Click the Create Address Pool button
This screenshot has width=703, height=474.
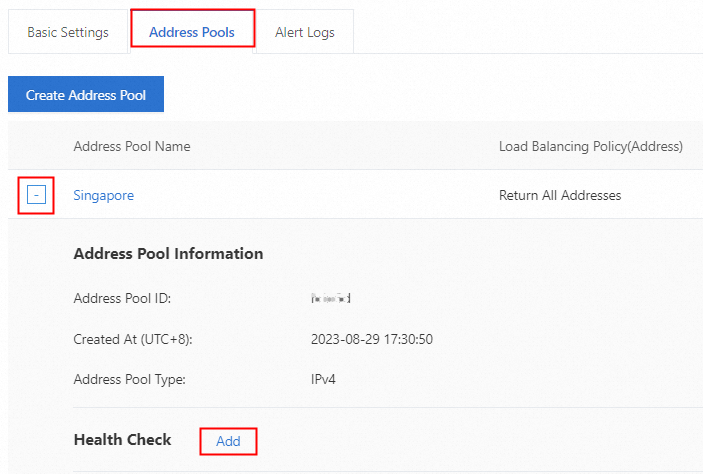click(86, 94)
